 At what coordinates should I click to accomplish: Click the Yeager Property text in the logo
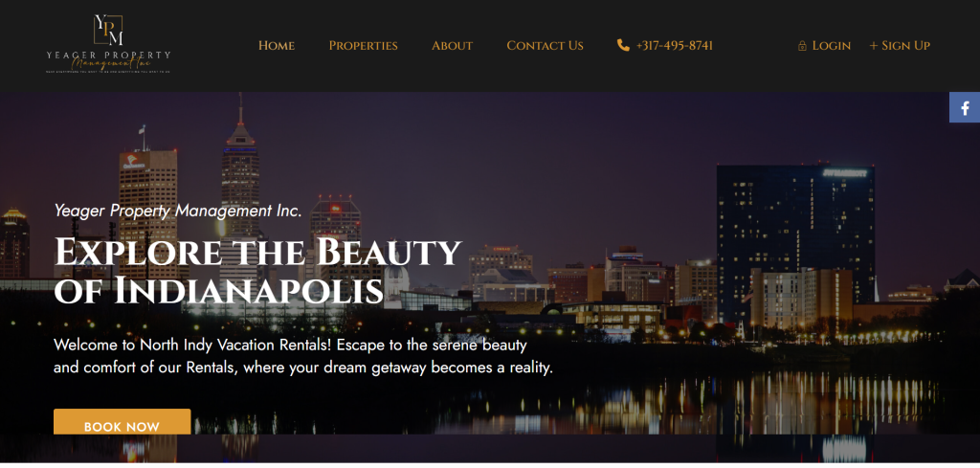108,55
